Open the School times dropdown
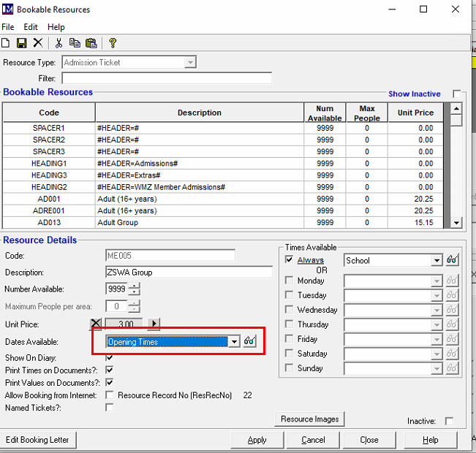 coord(437,260)
